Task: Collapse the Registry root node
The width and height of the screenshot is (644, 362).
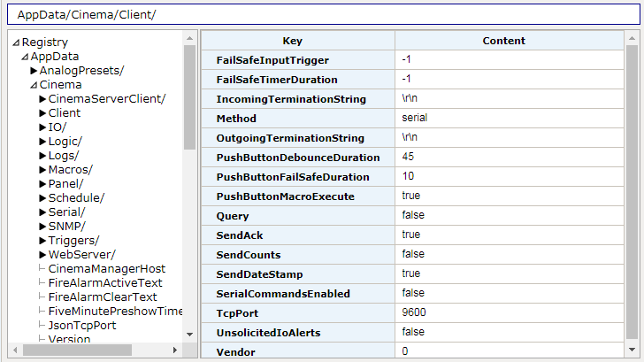Action: tap(16, 42)
